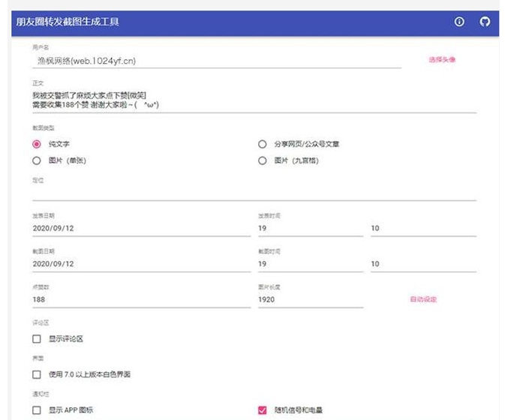
Task: Open the 发表日期 date field
Action: pyautogui.click(x=141, y=228)
